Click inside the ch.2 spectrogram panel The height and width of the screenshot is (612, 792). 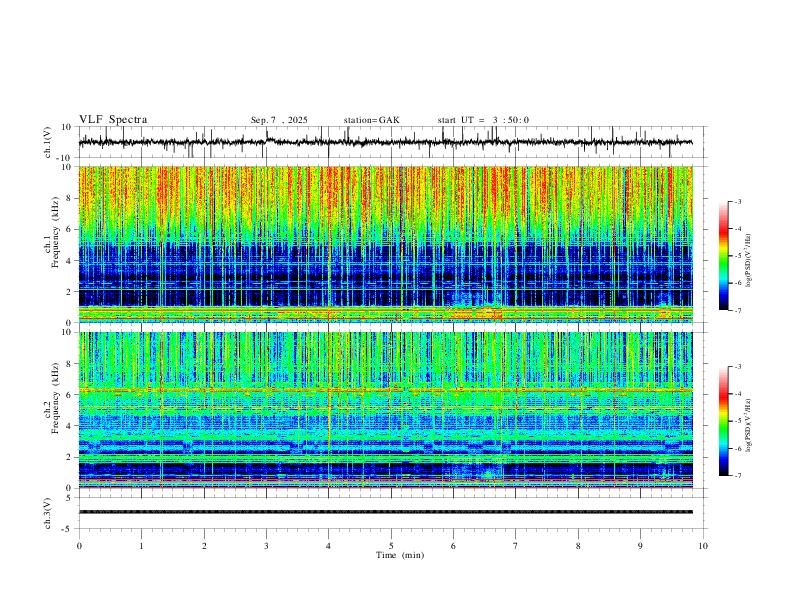(x=385, y=410)
